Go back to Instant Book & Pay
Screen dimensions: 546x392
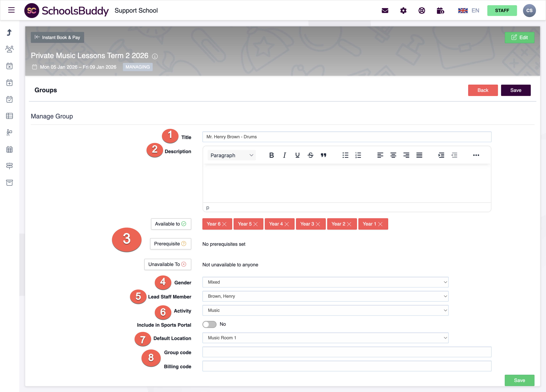pyautogui.click(x=57, y=37)
